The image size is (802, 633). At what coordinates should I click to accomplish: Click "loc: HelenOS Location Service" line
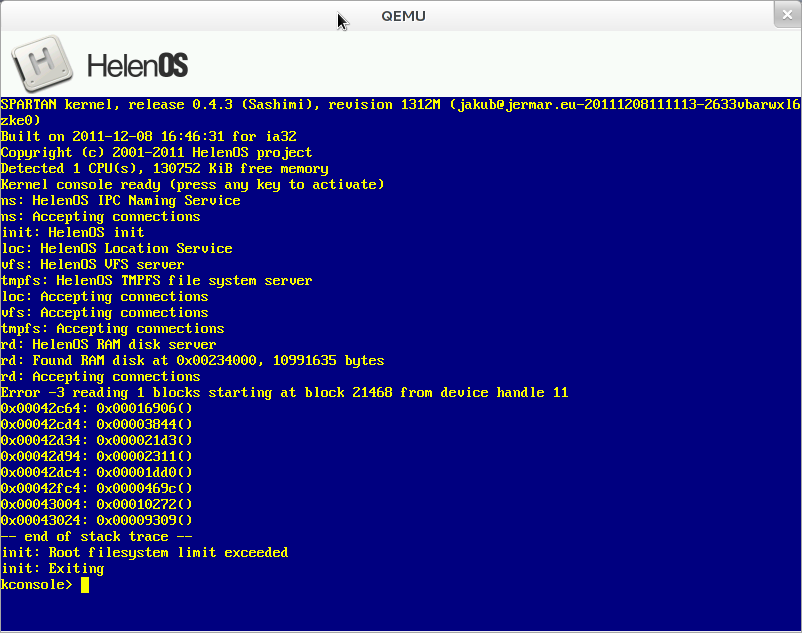pos(116,249)
